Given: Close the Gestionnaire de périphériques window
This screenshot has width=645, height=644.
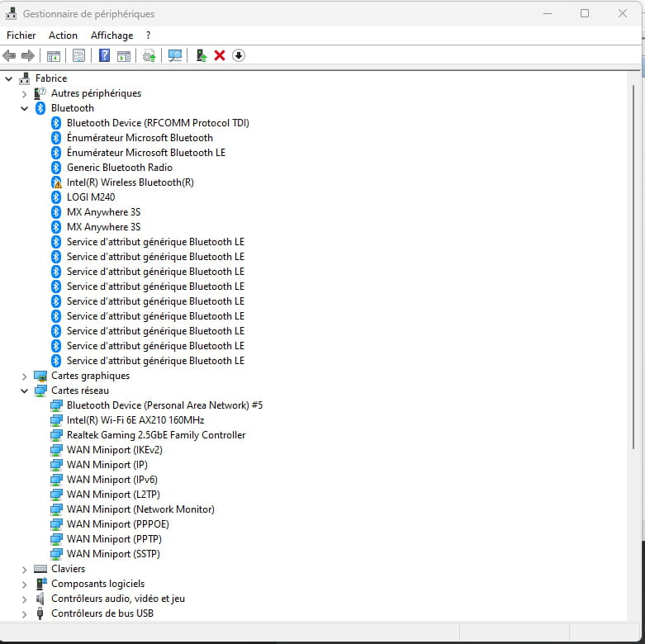Looking at the screenshot, I should 623,13.
